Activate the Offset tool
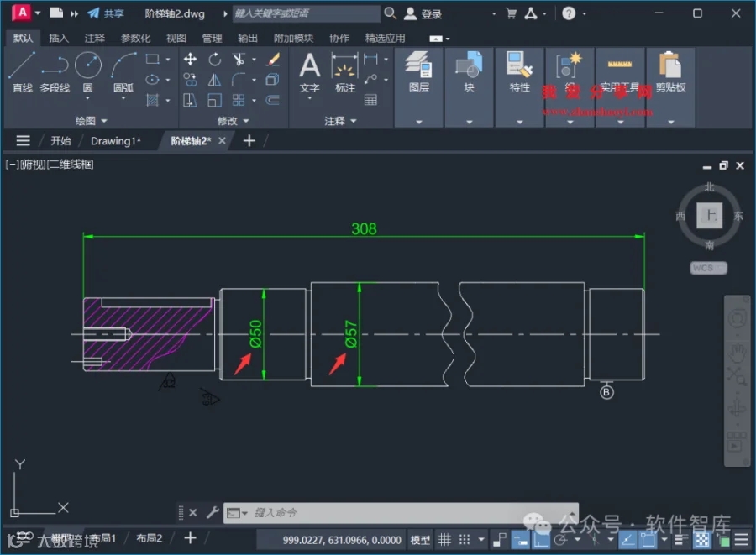 (x=273, y=100)
